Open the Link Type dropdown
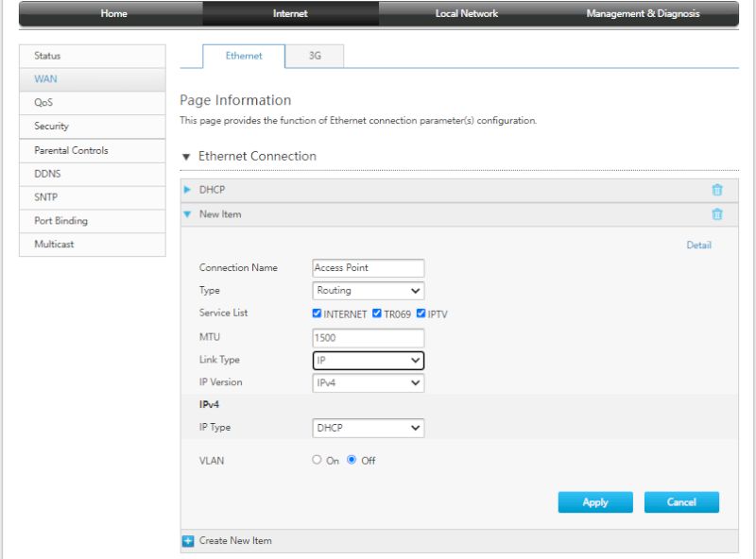 [x=368, y=361]
